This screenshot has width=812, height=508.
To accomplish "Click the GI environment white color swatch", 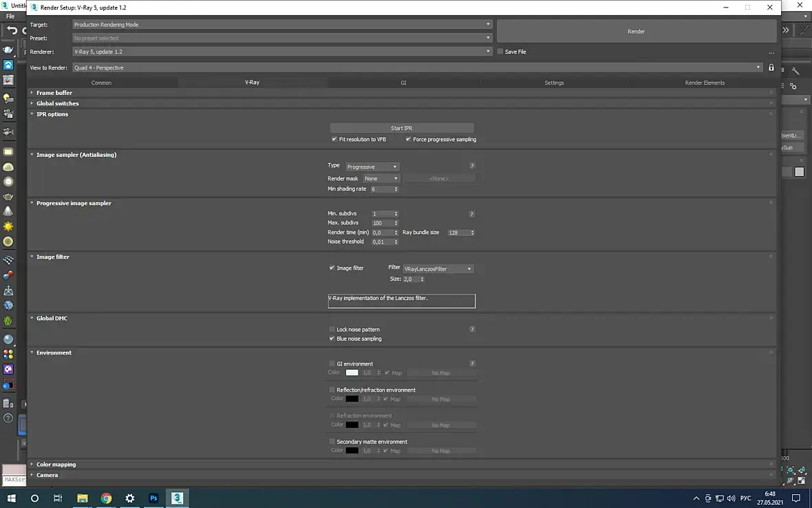I will (x=352, y=373).
